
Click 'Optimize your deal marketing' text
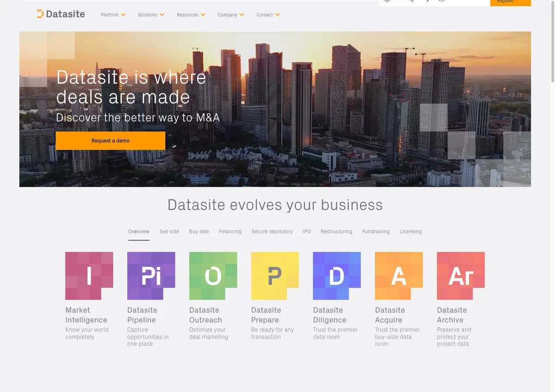click(209, 333)
